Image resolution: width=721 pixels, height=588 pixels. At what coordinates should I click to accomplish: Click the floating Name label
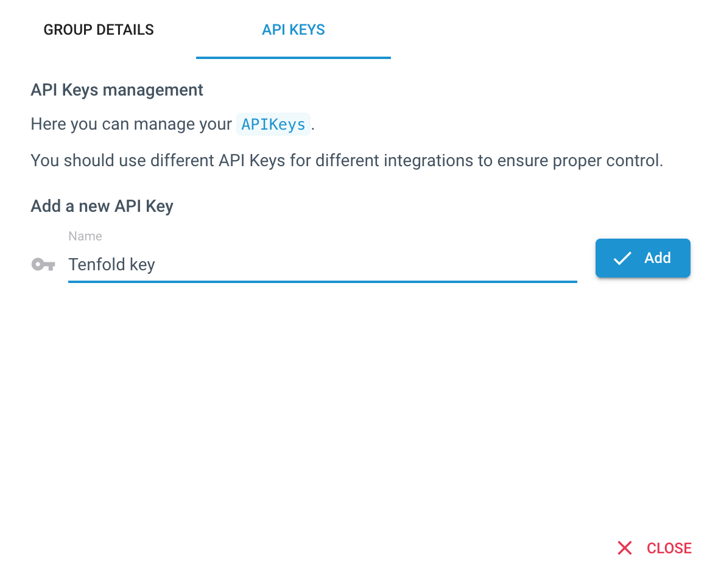tap(85, 236)
